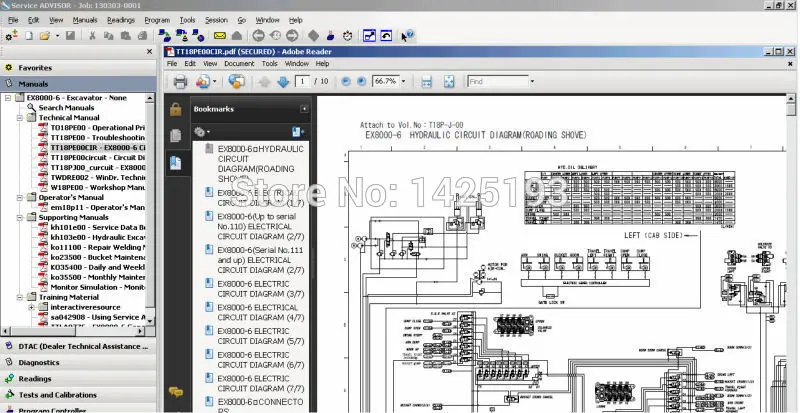The width and height of the screenshot is (800, 413).
Task: Collapse the Technical Manual tree node
Action: coord(19,117)
